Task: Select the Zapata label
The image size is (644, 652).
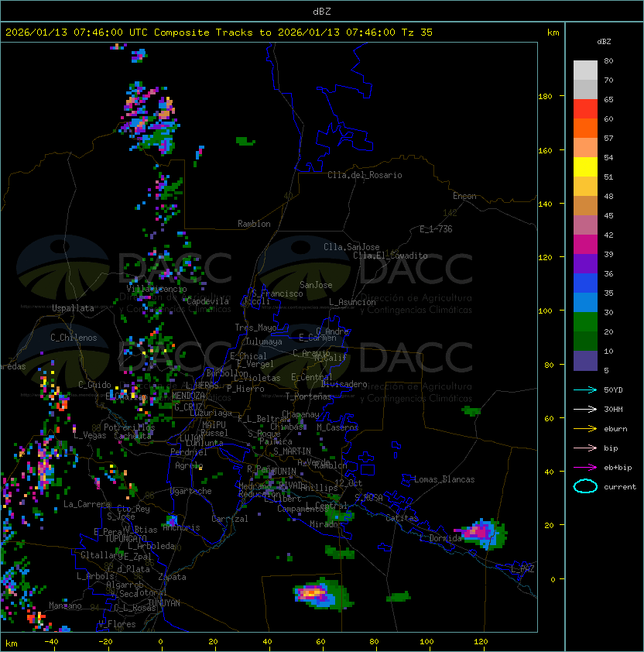Action: (172, 577)
